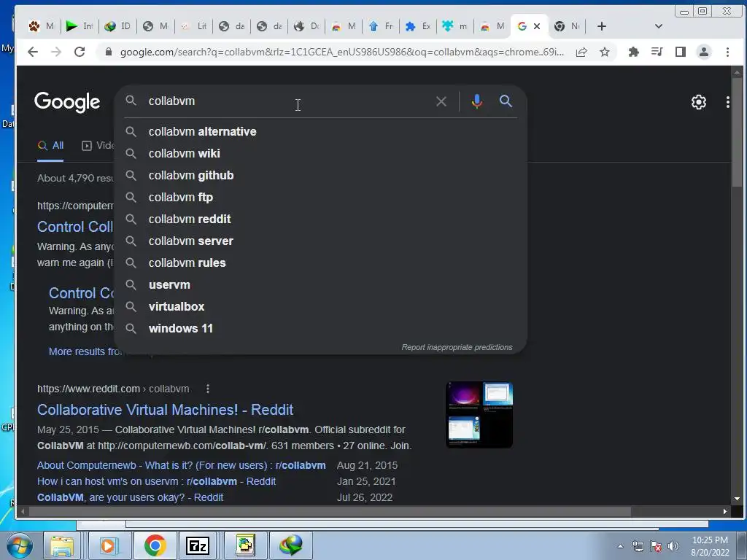Open the Chrome three-dot menu
Viewport: 747px width, 560px height.
coord(727,52)
